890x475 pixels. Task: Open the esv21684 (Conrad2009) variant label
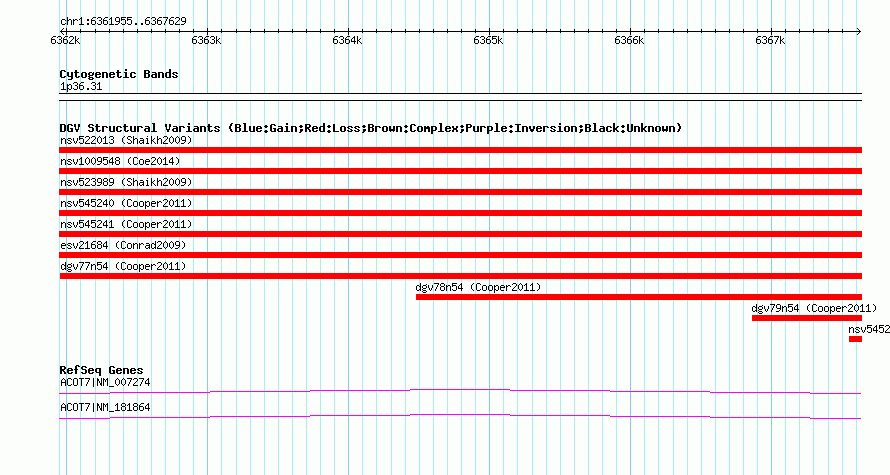pyautogui.click(x=123, y=245)
